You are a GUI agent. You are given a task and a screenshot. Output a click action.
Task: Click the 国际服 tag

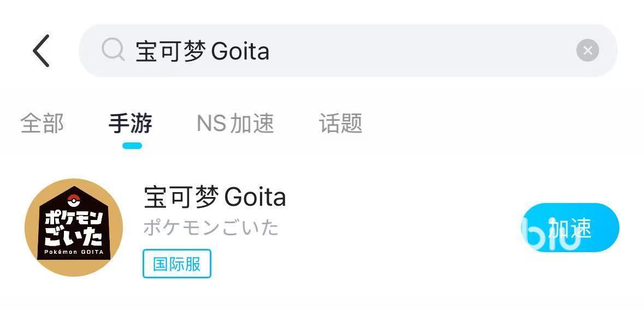tap(176, 264)
